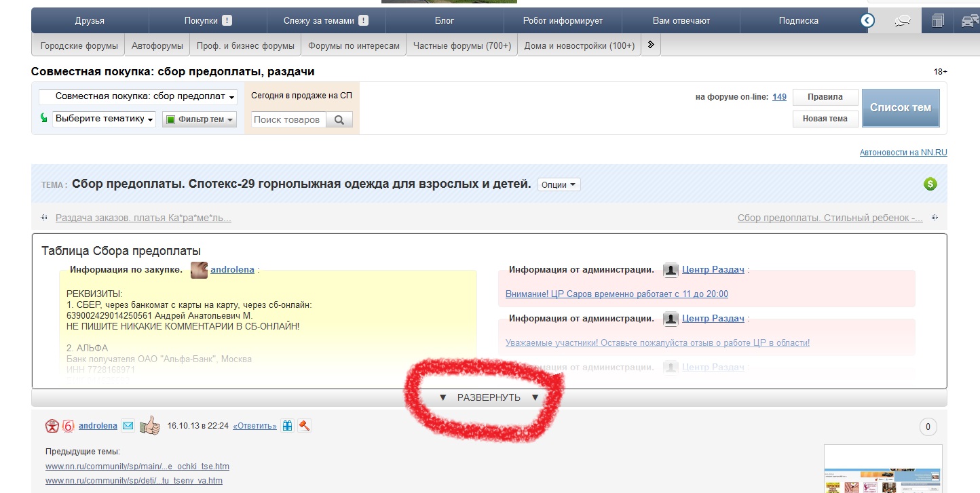Viewport: 980px width, 493px height.
Task: Click the Правила button
Action: point(825,97)
